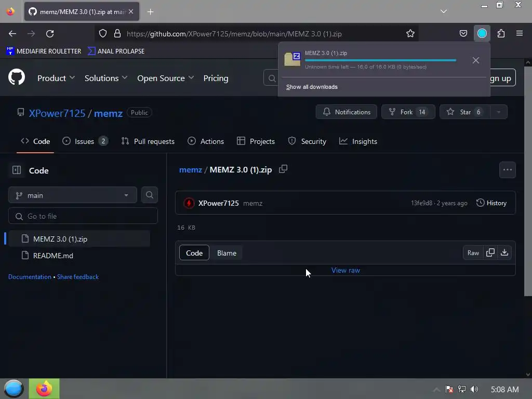The height and width of the screenshot is (399, 532).
Task: Copy file path icon next to MEMZ 3.0 (1).zip
Action: [x=283, y=169]
